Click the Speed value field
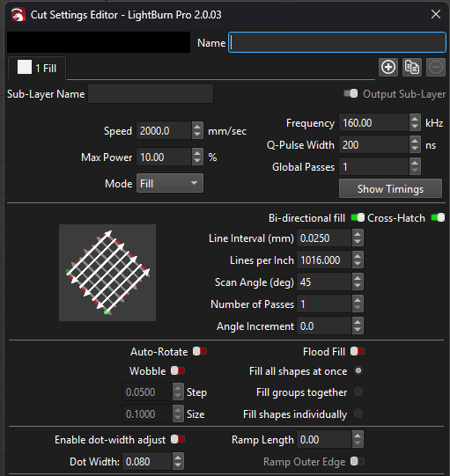Viewport: 450px width, 476px height. click(164, 131)
